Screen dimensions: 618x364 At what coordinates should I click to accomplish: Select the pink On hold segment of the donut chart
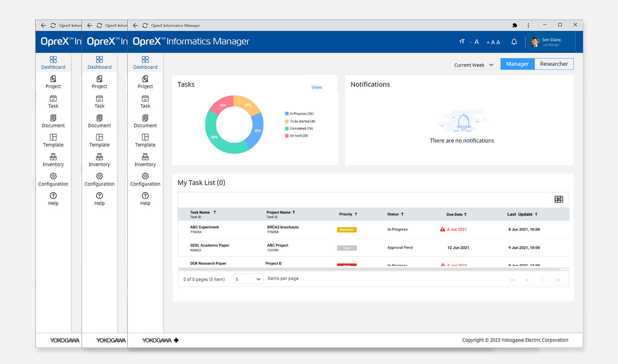coord(223,105)
